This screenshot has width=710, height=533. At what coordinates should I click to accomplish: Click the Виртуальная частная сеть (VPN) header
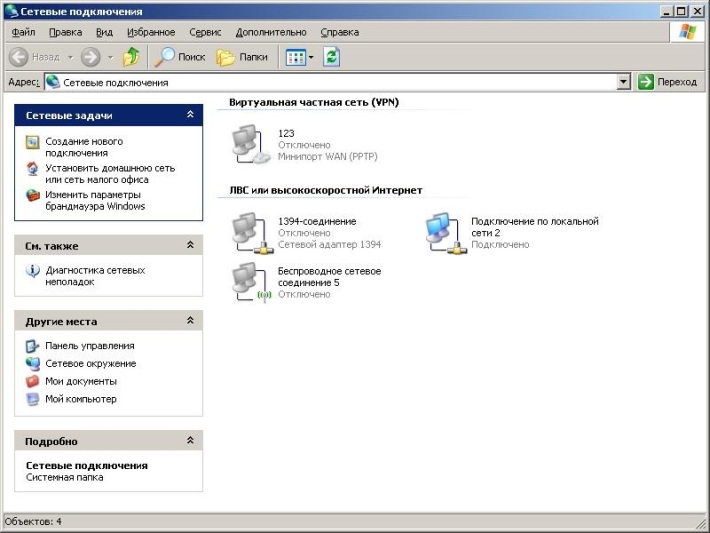pyautogui.click(x=314, y=102)
